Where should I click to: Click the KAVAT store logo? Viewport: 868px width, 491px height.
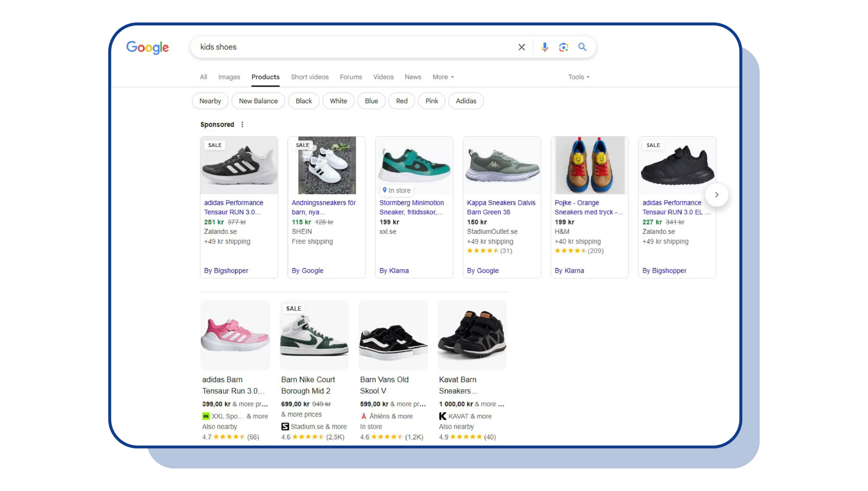(x=442, y=416)
